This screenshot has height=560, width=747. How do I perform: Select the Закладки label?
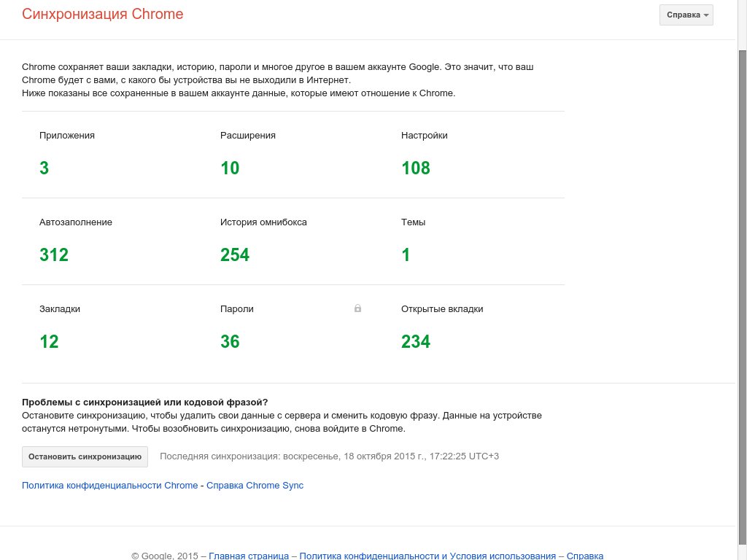[x=60, y=308]
